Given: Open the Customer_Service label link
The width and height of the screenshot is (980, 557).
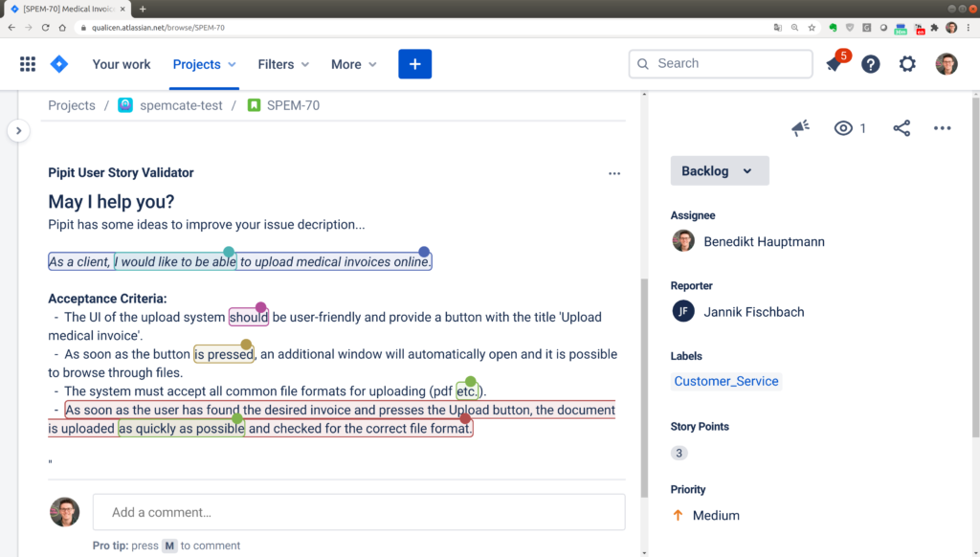Looking at the screenshot, I should pos(725,381).
